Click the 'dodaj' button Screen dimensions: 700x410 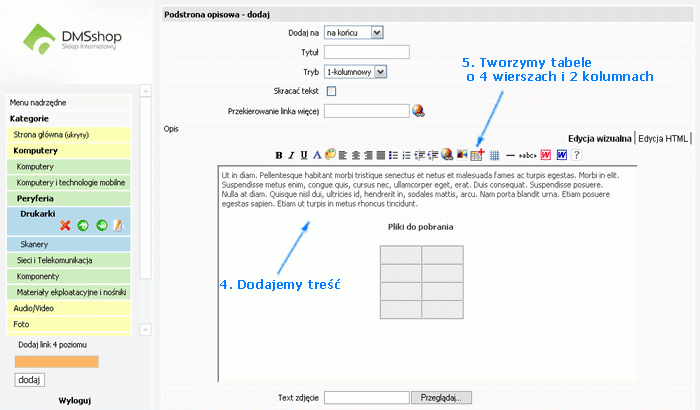click(29, 380)
